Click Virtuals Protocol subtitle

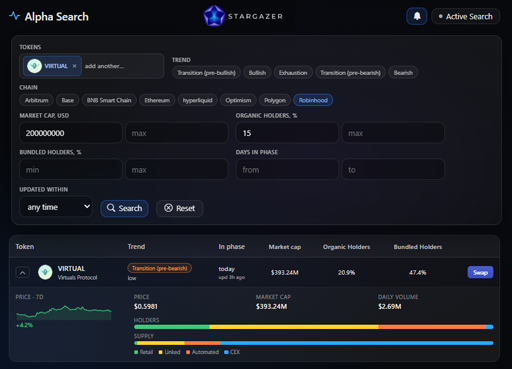77,278
